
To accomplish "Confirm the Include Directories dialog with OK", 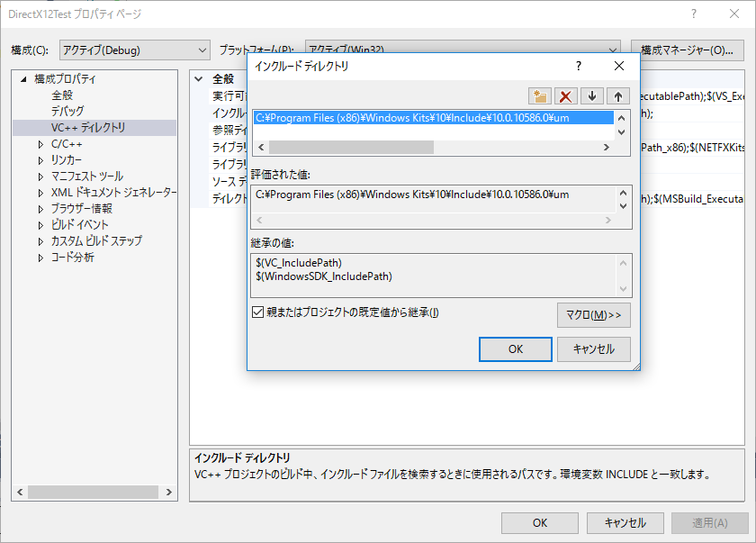I will pyautogui.click(x=515, y=349).
